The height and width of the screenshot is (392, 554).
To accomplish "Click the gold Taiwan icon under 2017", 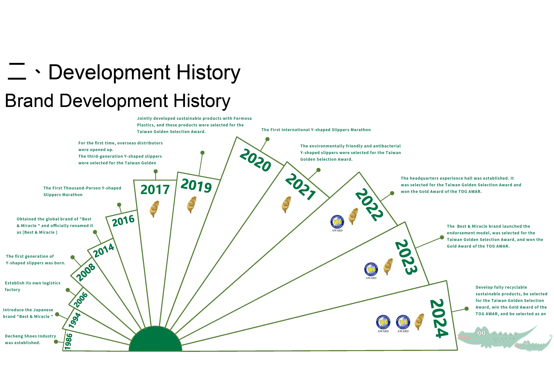I will (x=154, y=209).
